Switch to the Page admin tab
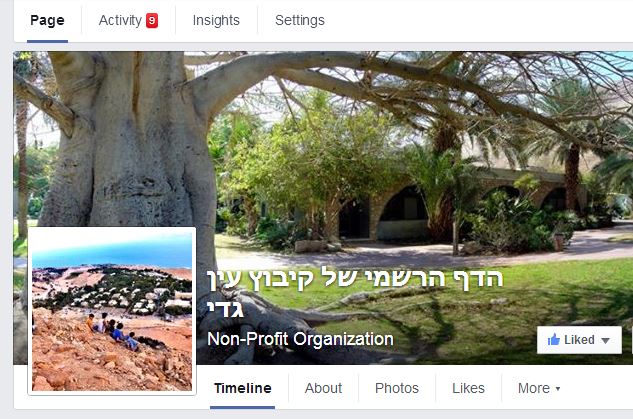This screenshot has height=419, width=633. click(x=47, y=20)
